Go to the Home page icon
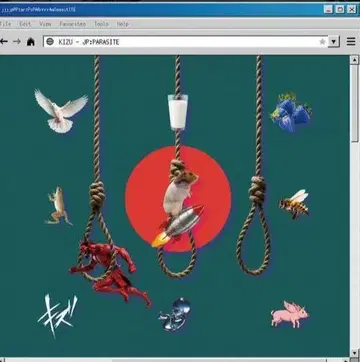This screenshot has width=360, height=362. coord(31,42)
